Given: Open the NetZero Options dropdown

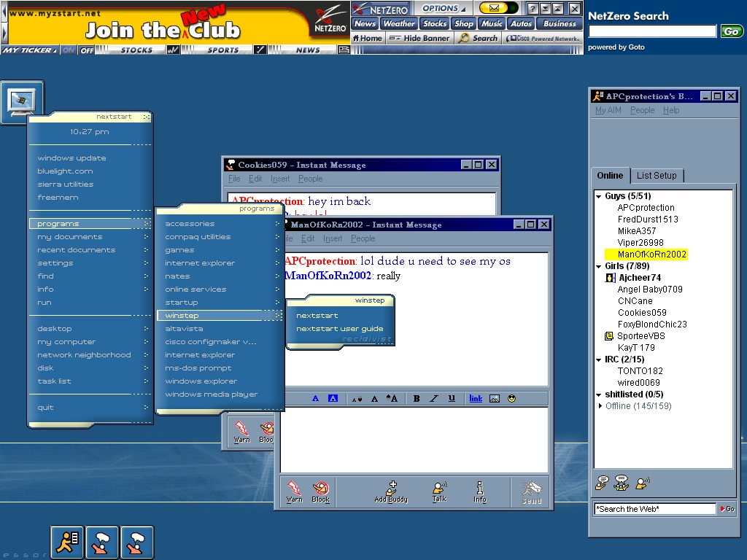Looking at the screenshot, I should [443, 9].
